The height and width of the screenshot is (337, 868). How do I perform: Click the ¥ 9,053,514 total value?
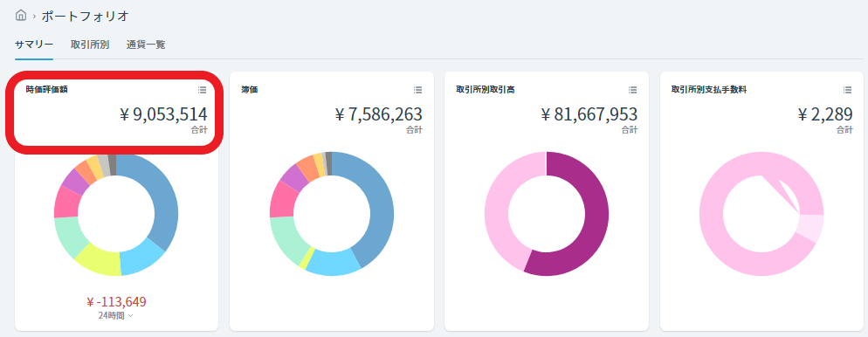click(163, 114)
